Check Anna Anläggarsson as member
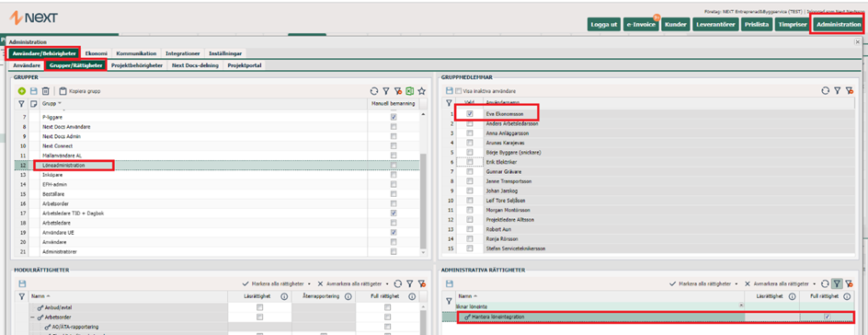Image resolution: width=868 pixels, height=335 pixels. pos(470,133)
